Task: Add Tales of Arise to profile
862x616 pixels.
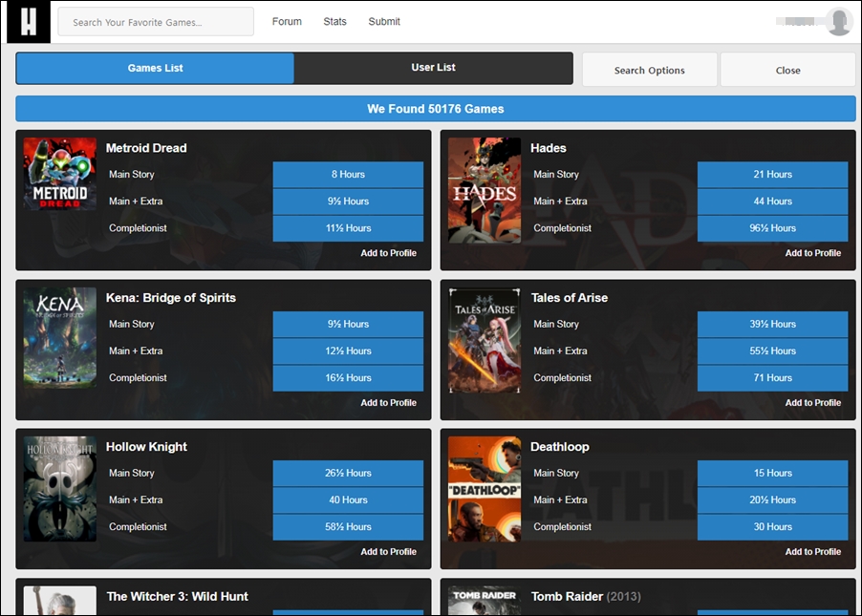Action: point(812,402)
